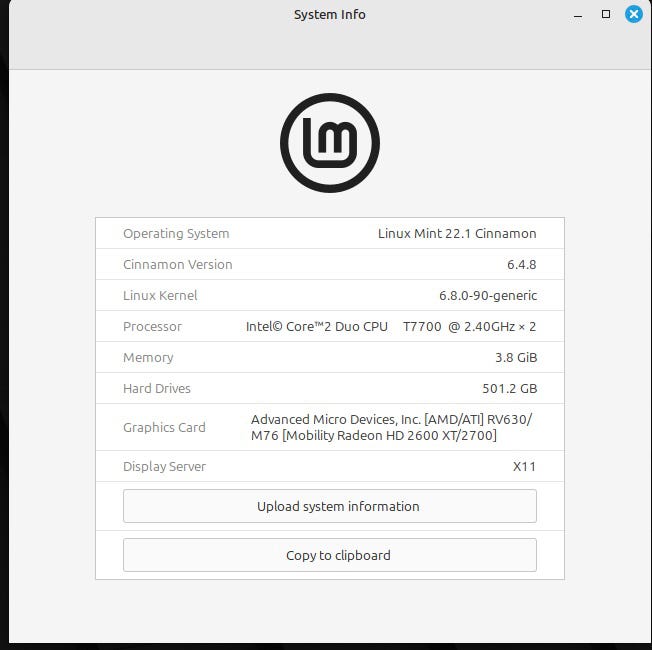Select the "3.8 GiB" memory value
Viewport: 652px width, 650px height.
coord(516,358)
